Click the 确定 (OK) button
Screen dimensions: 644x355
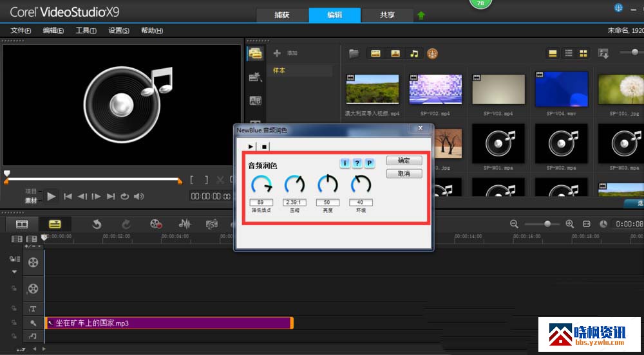404,161
